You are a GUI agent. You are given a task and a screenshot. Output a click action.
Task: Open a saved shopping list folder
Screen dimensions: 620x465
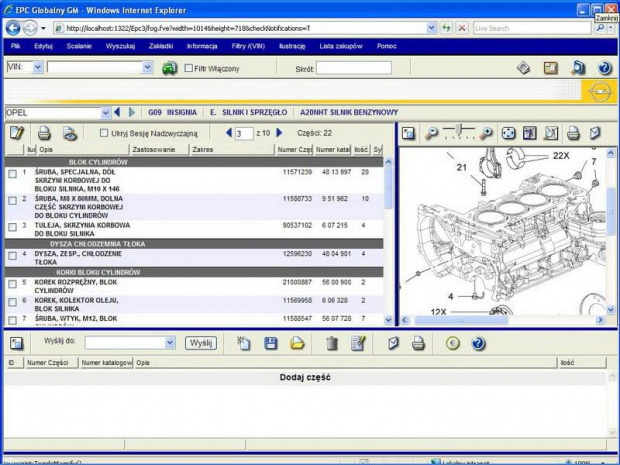tap(297, 343)
